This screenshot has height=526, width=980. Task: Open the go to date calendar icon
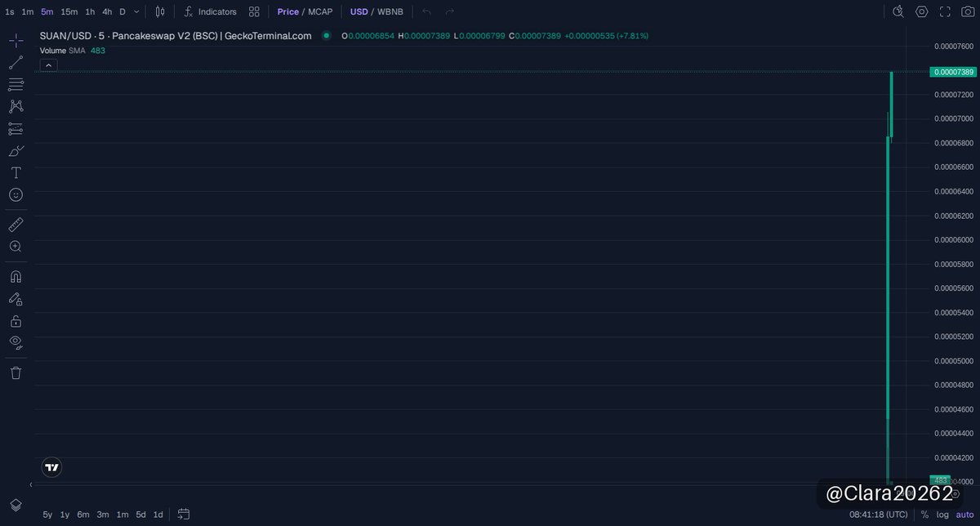pos(184,515)
